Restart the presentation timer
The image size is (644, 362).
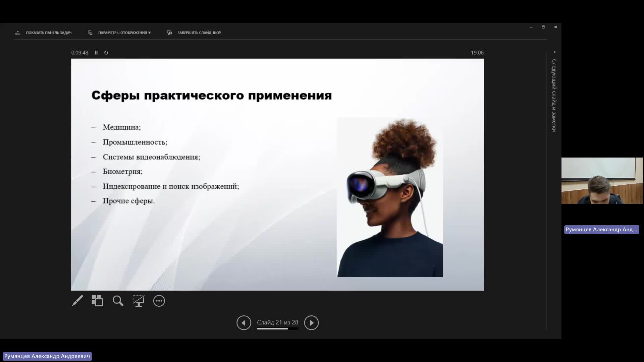point(106,53)
